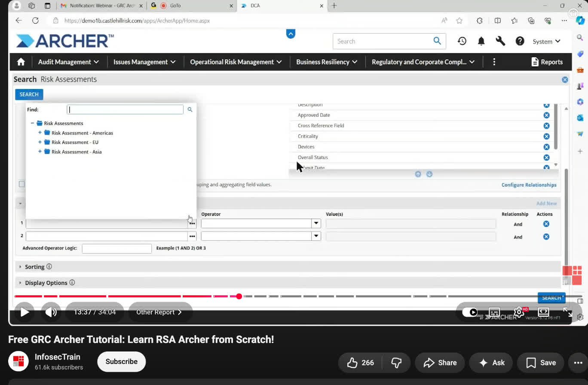Click the magnifier in the Archer search box
The width and height of the screenshot is (588, 385).
[x=437, y=41]
